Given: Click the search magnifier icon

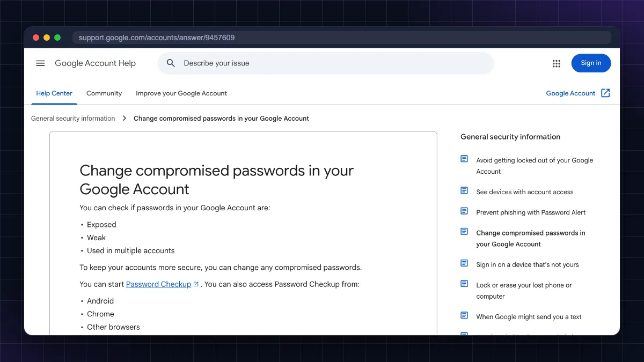Looking at the screenshot, I should pyautogui.click(x=171, y=63).
